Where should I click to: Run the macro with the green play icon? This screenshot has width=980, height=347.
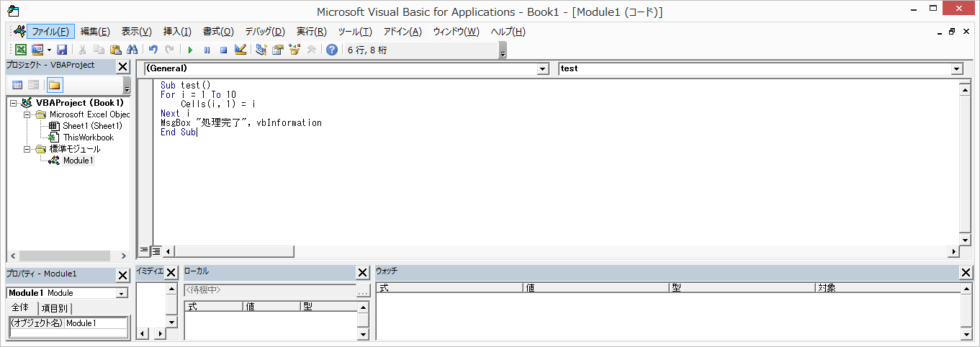click(x=190, y=50)
